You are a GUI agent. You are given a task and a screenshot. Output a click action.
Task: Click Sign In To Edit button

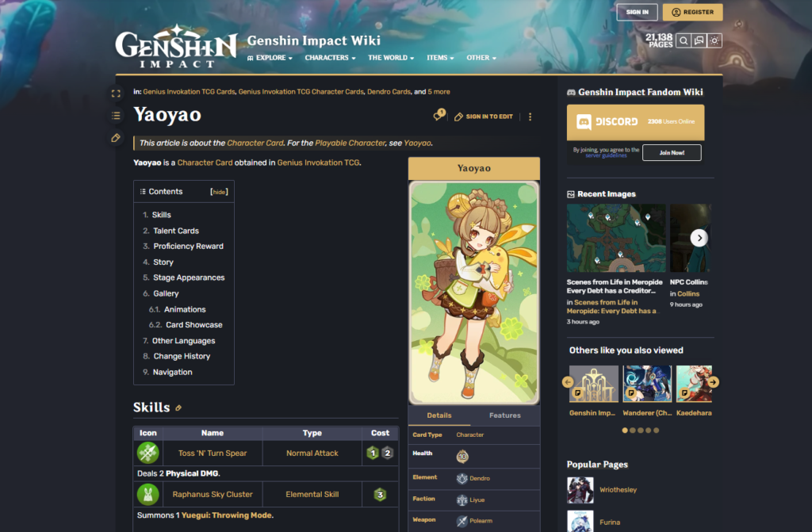coord(483,117)
